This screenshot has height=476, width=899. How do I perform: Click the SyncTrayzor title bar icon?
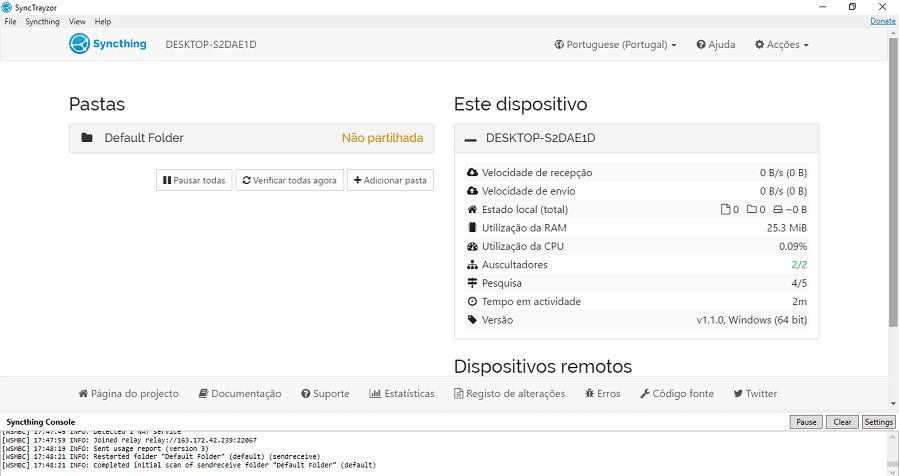coord(7,7)
